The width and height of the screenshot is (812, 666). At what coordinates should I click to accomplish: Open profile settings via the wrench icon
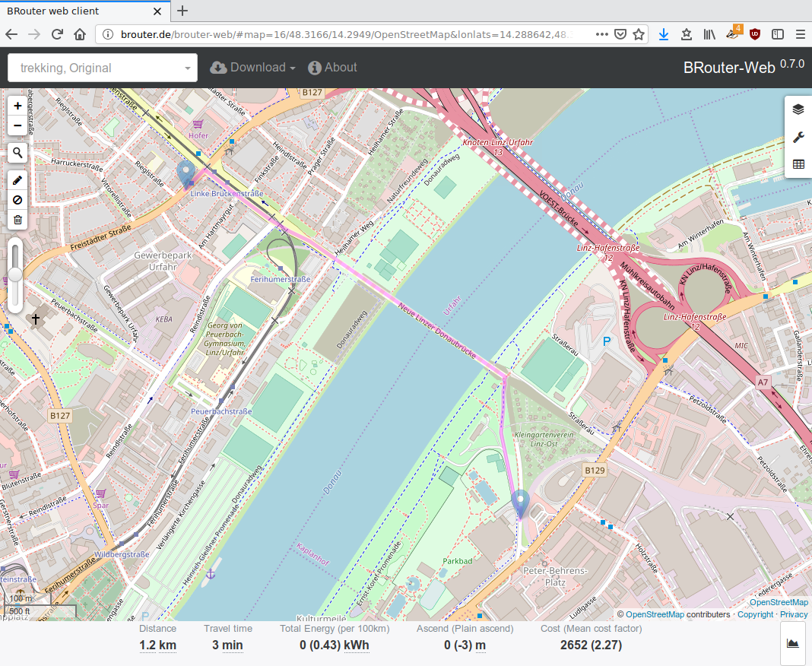798,138
